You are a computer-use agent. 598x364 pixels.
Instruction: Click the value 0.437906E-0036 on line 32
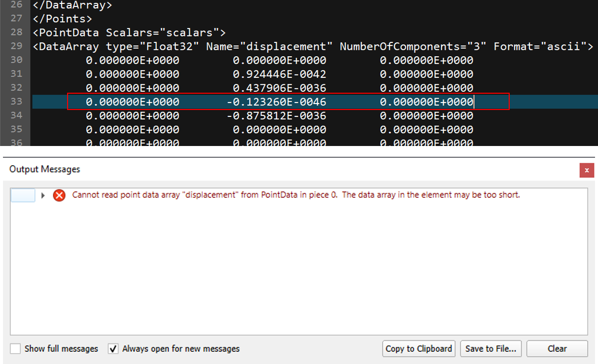(x=279, y=88)
